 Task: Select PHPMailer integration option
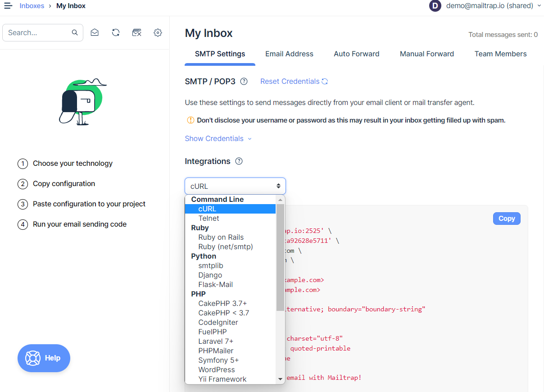[231, 351]
